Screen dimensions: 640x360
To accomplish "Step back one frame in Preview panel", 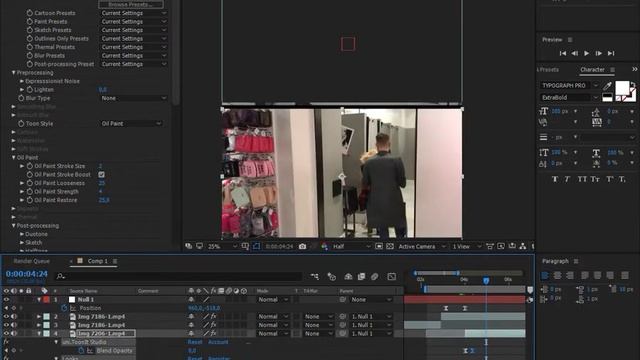I will pyautogui.click(x=574, y=53).
